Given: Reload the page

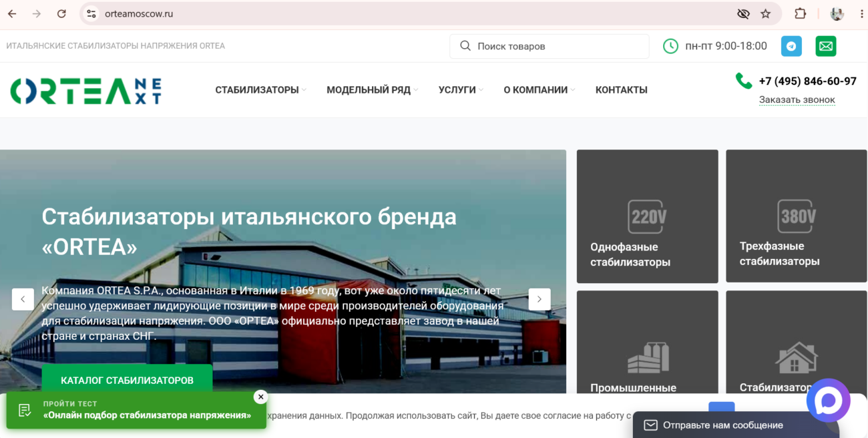Looking at the screenshot, I should pyautogui.click(x=61, y=13).
